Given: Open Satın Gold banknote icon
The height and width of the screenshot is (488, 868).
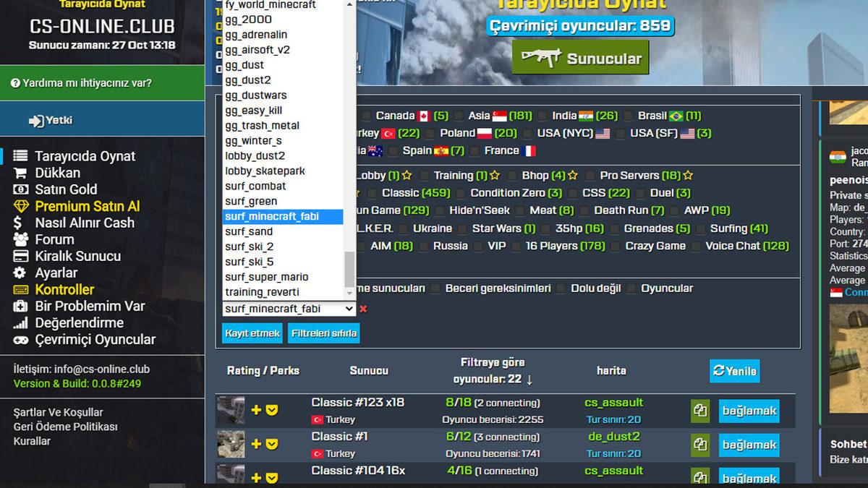Looking at the screenshot, I should [20, 189].
